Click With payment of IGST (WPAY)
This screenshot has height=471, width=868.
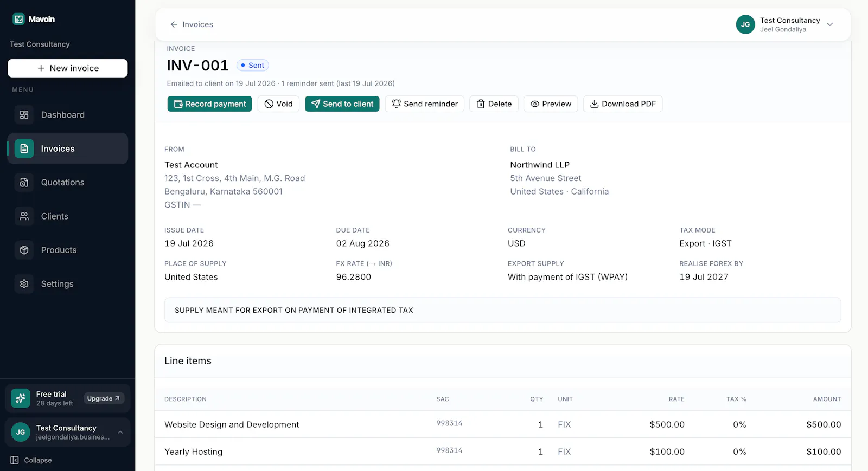coord(567,277)
